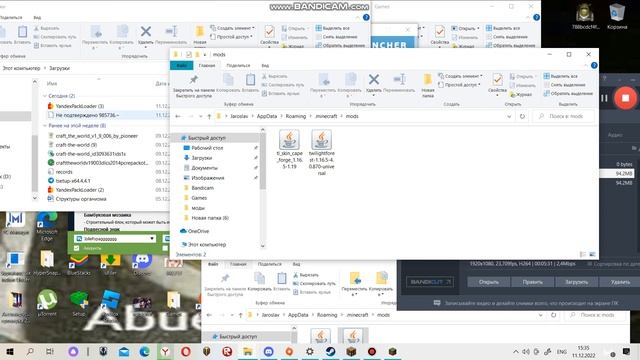Viewport: 640px width, 360px height.
Task: Collapse Earlier this week group in Downloads
Action: (45, 126)
